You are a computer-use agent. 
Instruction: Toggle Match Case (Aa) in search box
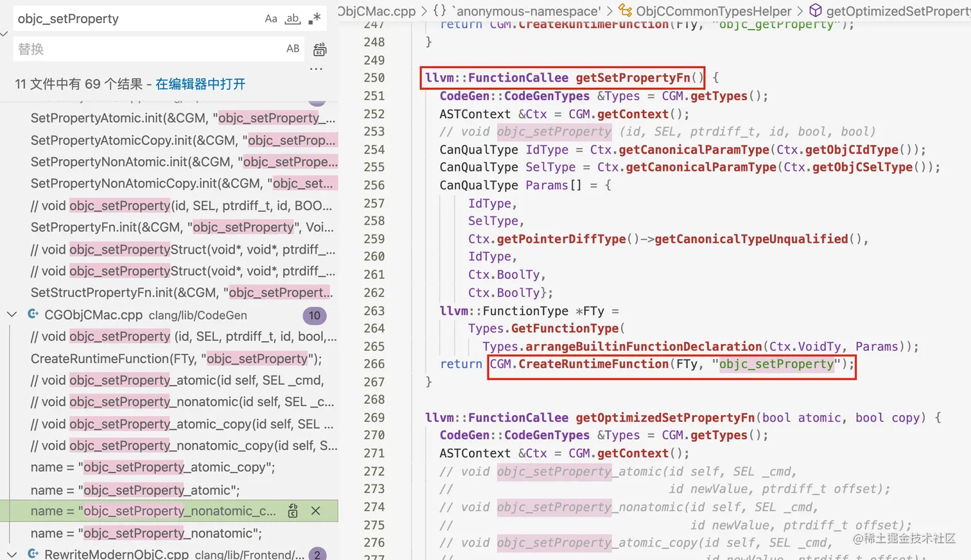click(x=271, y=19)
